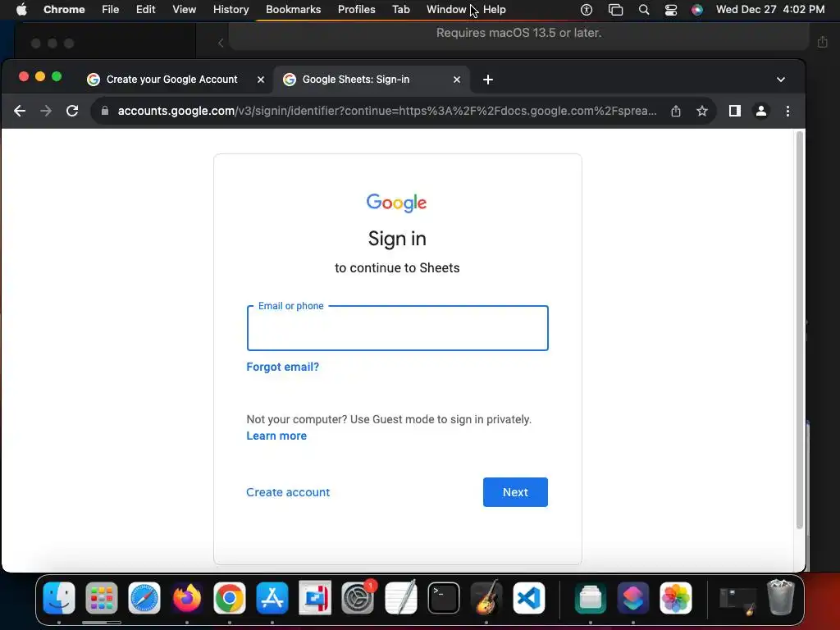Viewport: 840px width, 630px height.
Task: Focus the Email or phone field
Action: pyautogui.click(x=398, y=328)
